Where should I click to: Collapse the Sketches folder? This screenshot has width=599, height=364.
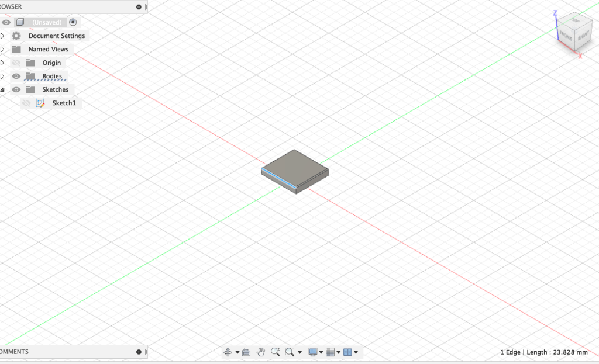tap(3, 90)
